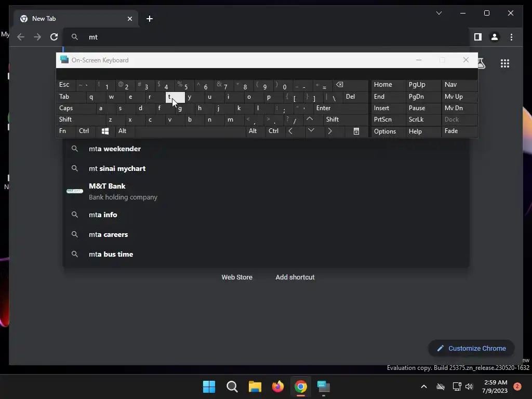Open Customize Chrome
This screenshot has height=399, width=532.
(471, 348)
